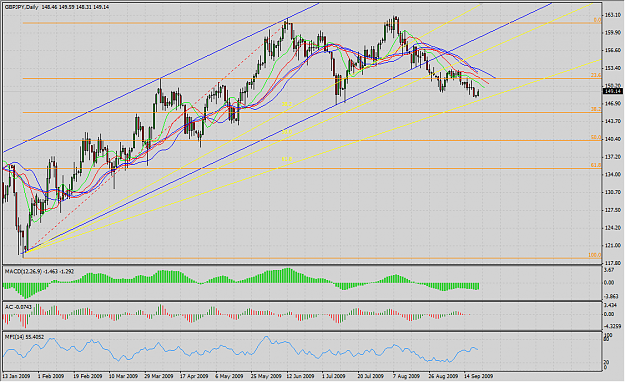Click the 29 Mar 2009 date label

pos(159,376)
